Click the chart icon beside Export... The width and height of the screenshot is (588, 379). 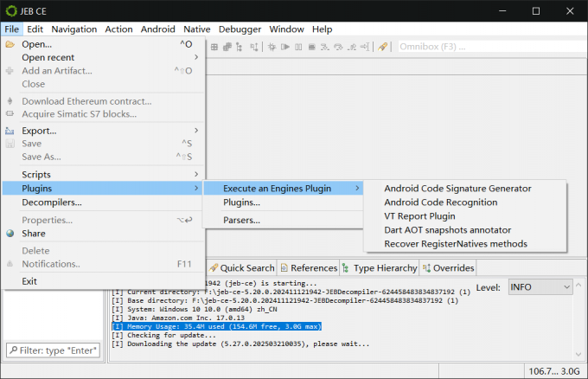tap(10, 131)
